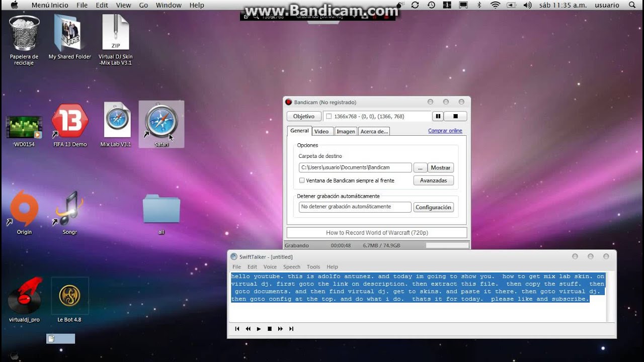Open Bandicam's Acerca de tab
The image size is (644, 362).
374,131
